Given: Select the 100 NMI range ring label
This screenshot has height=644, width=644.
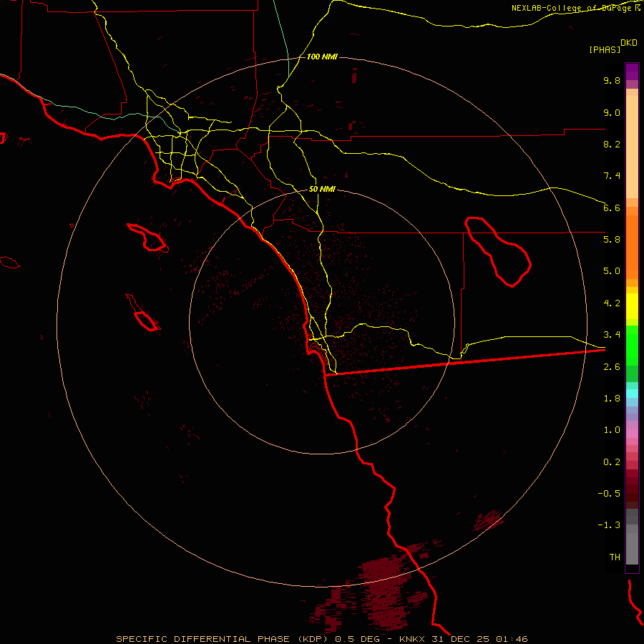Looking at the screenshot, I should pos(322,57).
